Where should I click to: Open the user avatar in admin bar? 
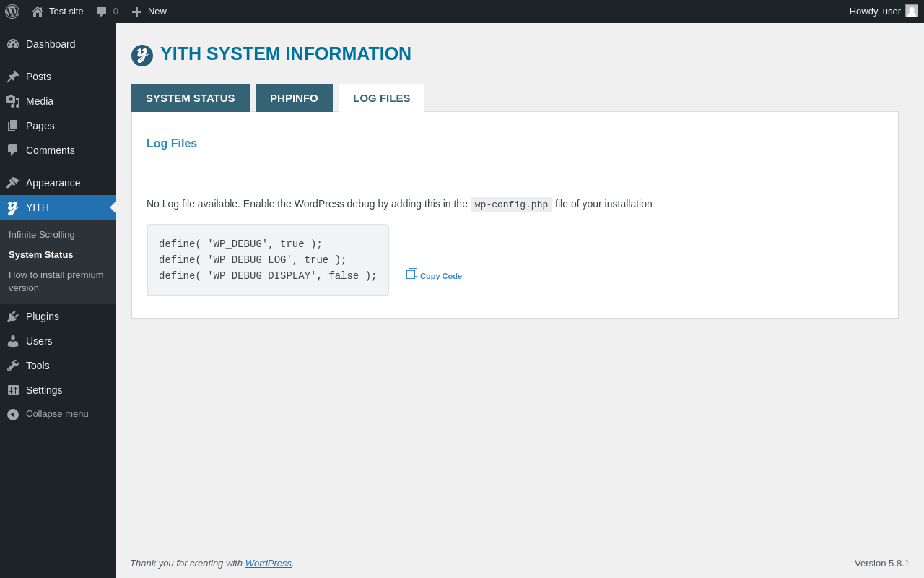pyautogui.click(x=912, y=11)
